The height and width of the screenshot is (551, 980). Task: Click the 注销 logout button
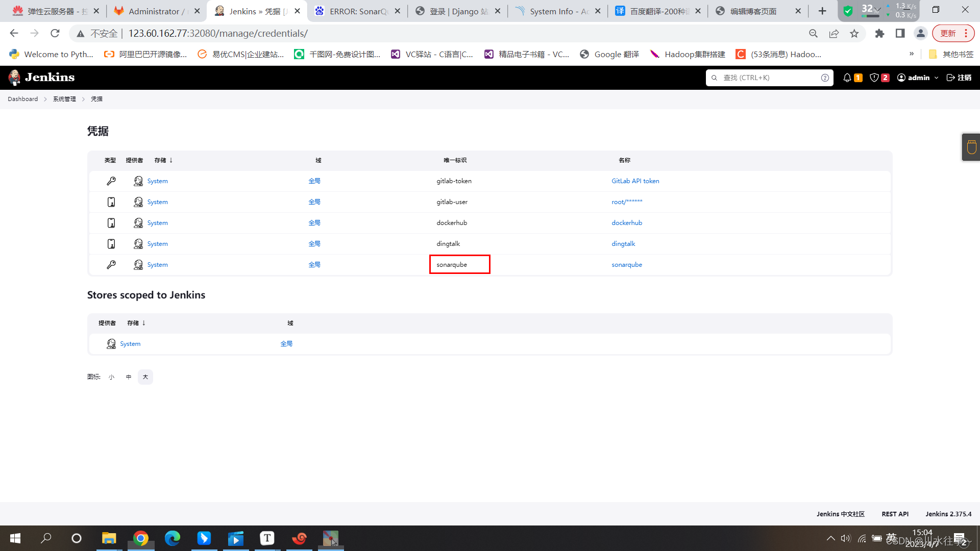(959, 78)
